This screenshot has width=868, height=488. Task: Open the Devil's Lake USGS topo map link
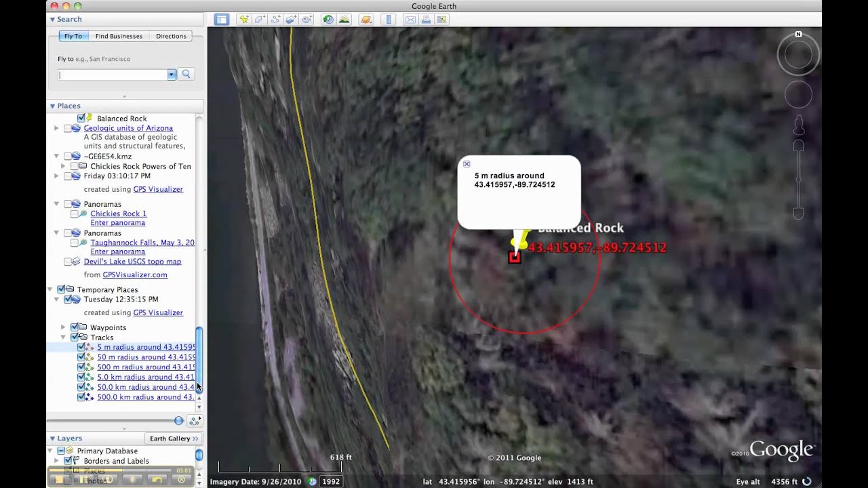(x=132, y=262)
